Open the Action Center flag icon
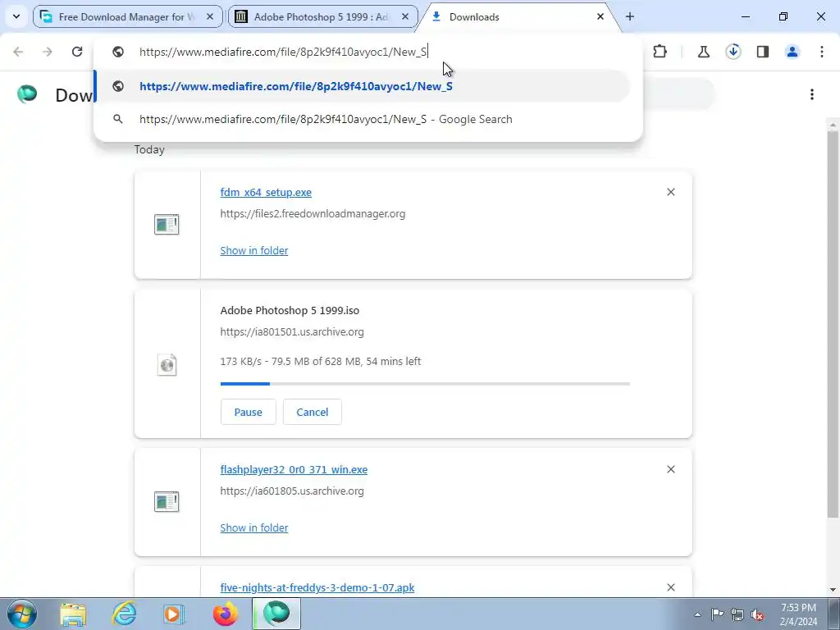Image resolution: width=840 pixels, height=630 pixels. pos(717,614)
